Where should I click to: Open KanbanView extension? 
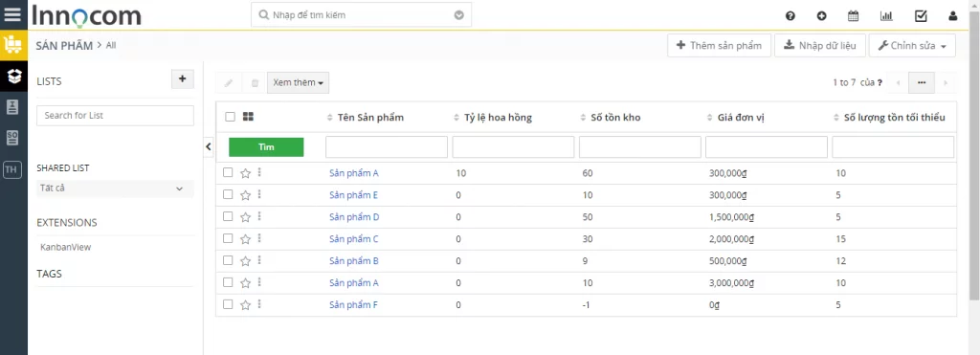[x=66, y=247]
